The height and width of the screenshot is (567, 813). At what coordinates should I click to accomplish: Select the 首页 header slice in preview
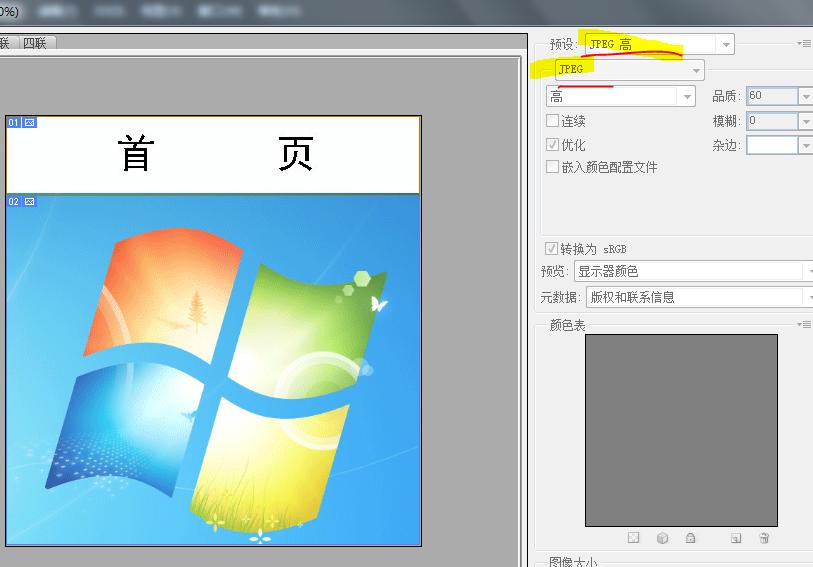213,155
